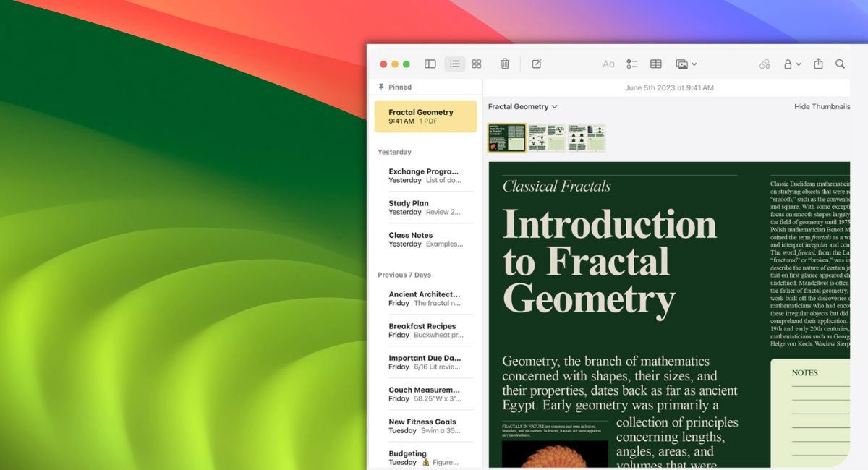Screen dimensions: 868x470
Task: Open the lock options chevron
Action: pos(799,64)
